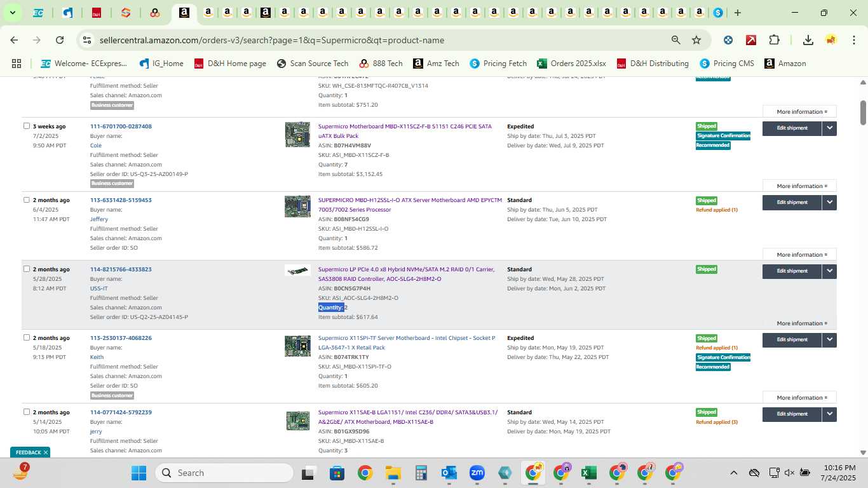Open the D&H Distributing bookmark

(653, 64)
